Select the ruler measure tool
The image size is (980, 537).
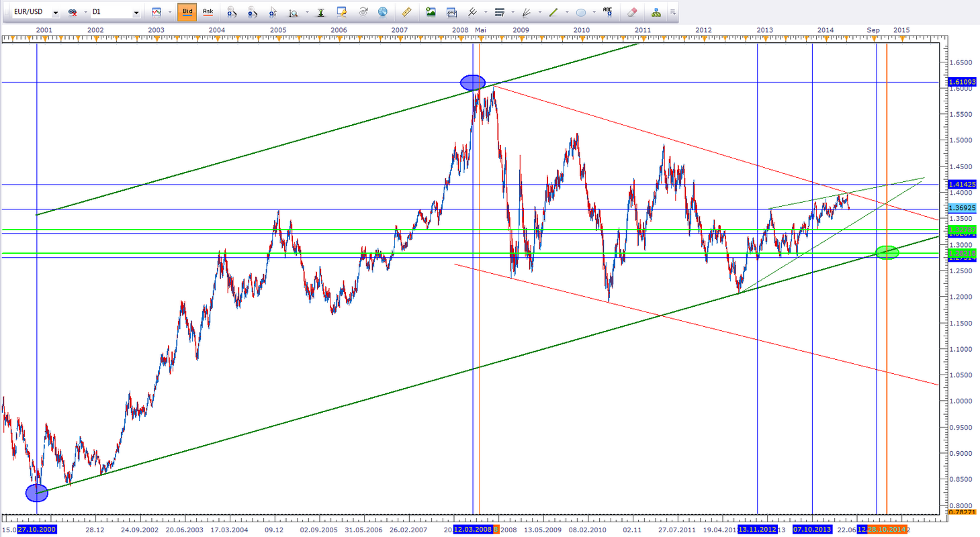pos(406,12)
